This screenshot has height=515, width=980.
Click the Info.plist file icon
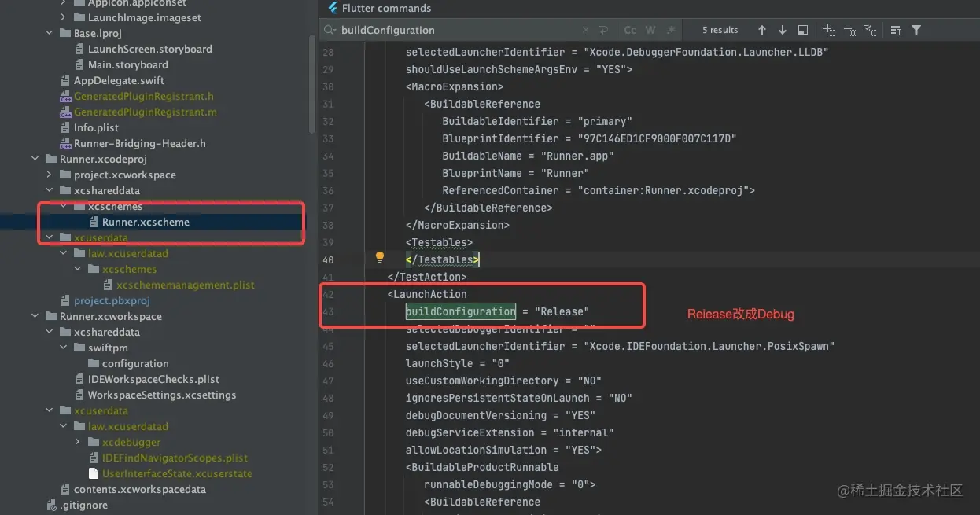(66, 127)
